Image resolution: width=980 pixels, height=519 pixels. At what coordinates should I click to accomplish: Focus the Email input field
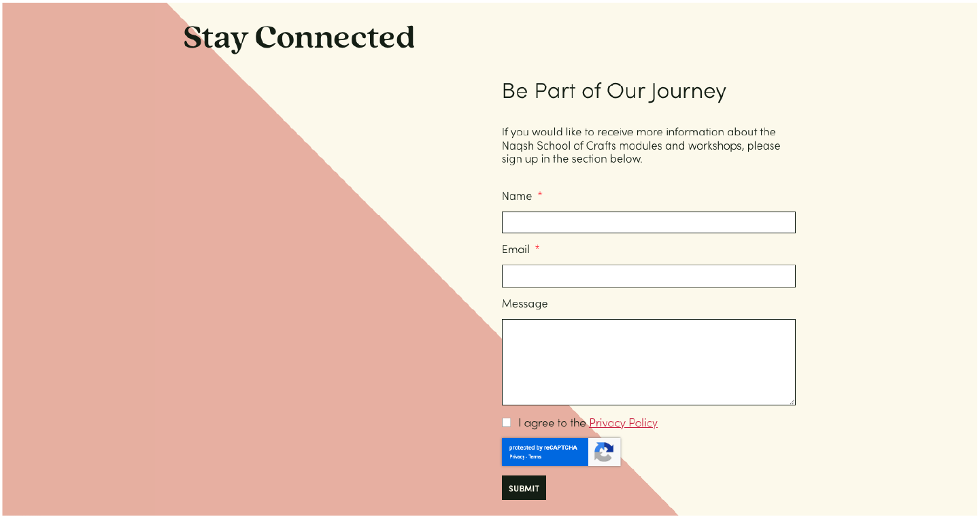pyautogui.click(x=648, y=276)
